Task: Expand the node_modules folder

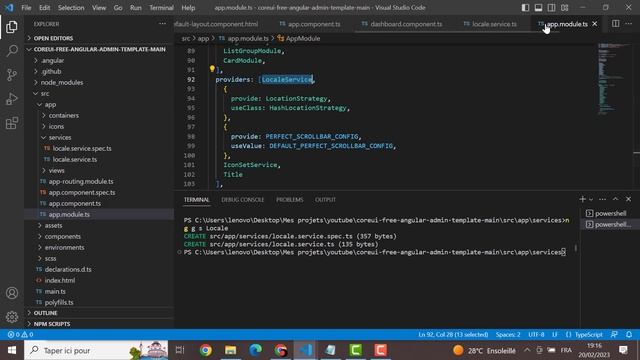Action: pos(99,82)
